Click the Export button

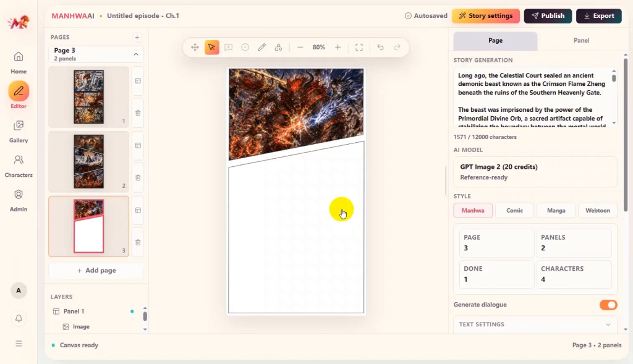598,15
